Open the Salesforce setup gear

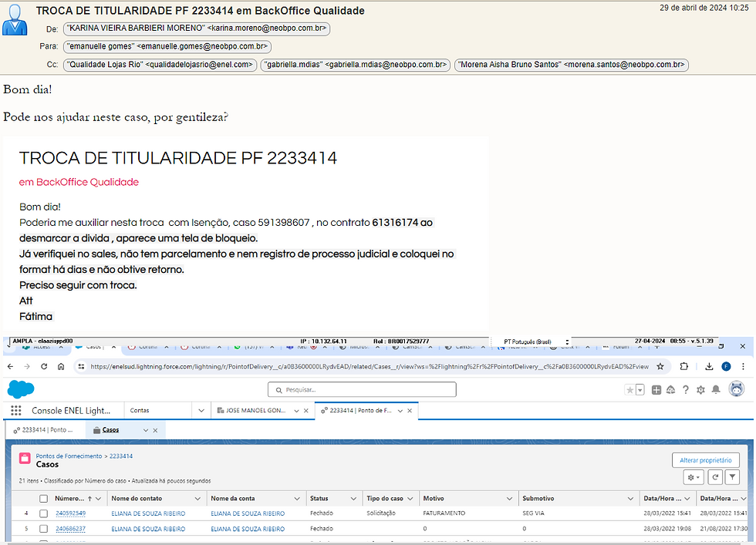click(x=700, y=390)
